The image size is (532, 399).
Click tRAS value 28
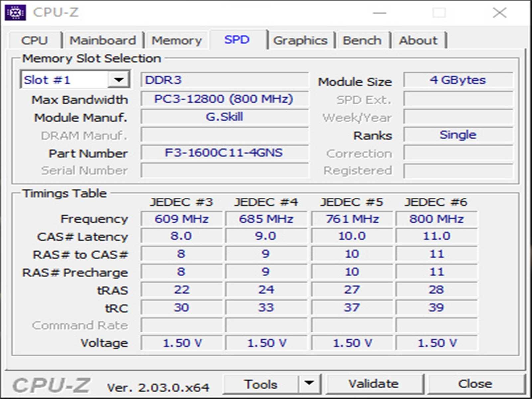(x=436, y=289)
